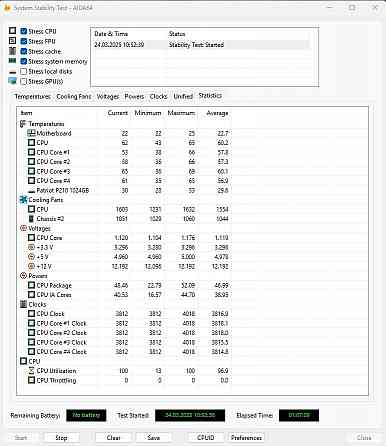
Task: Open the Cooling Fans tab
Action: [74, 96]
